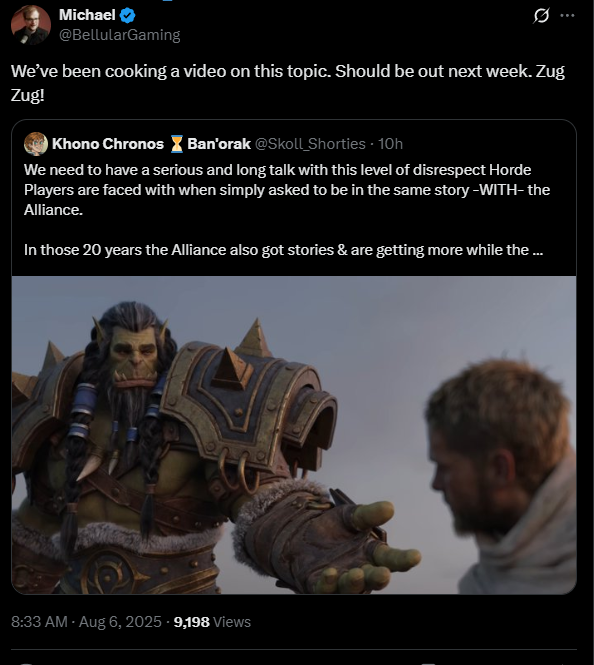Open the @BellularGaming handle link

[x=120, y=35]
